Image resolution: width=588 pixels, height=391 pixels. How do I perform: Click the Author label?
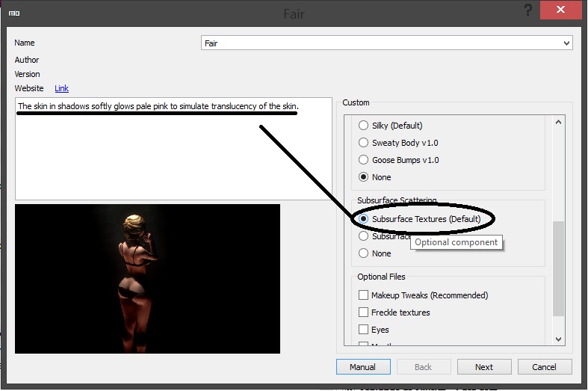pos(27,60)
